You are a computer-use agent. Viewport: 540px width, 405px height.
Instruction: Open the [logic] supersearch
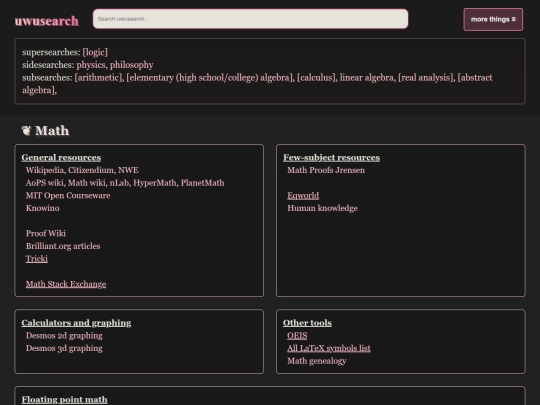[x=95, y=52]
